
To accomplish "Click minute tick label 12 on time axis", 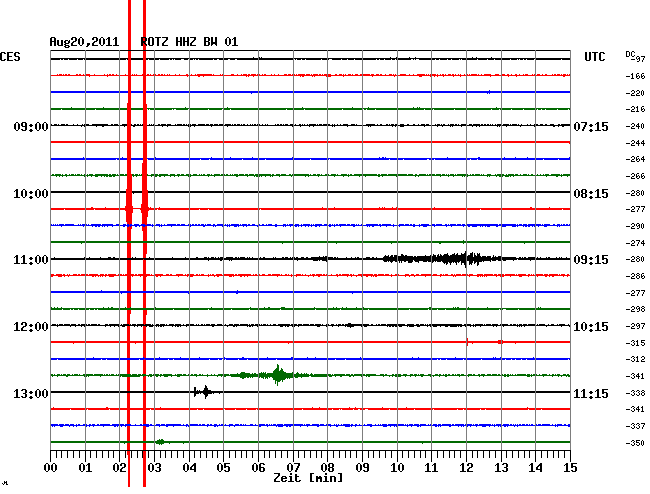I will [x=466, y=468].
